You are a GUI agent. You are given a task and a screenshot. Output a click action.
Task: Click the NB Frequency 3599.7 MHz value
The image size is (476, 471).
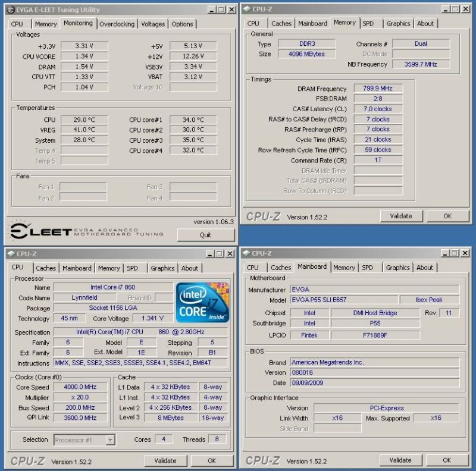[421, 64]
